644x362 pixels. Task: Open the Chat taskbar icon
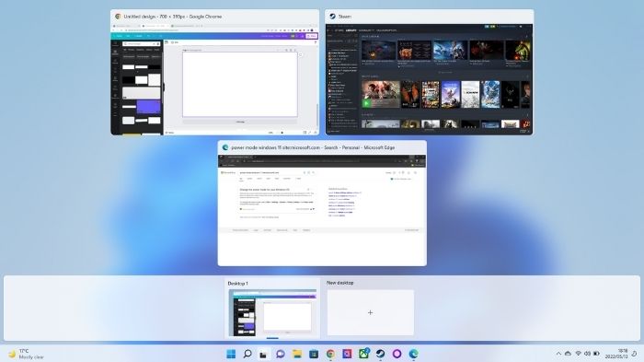[x=281, y=354]
